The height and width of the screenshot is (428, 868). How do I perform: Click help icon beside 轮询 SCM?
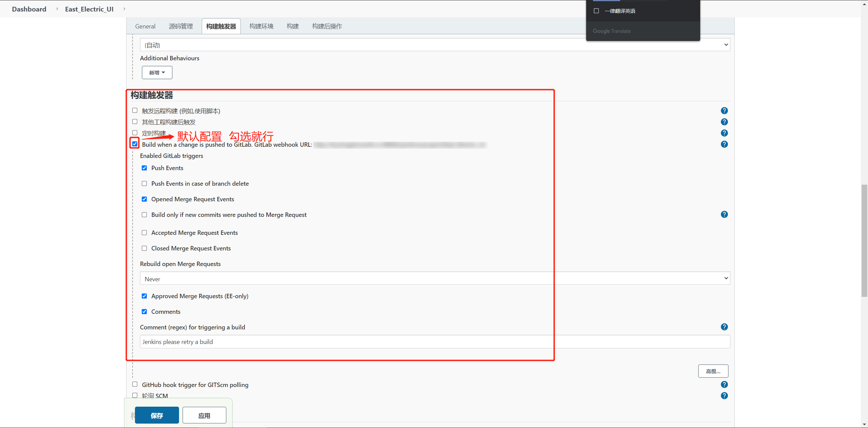click(724, 396)
